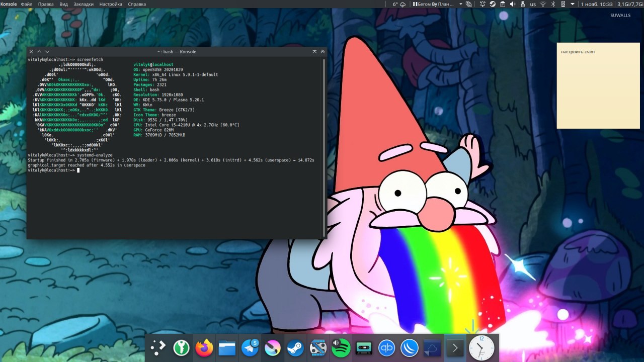This screenshot has width=644, height=362.
Task: Launch Krita from the dock
Action: click(x=273, y=347)
